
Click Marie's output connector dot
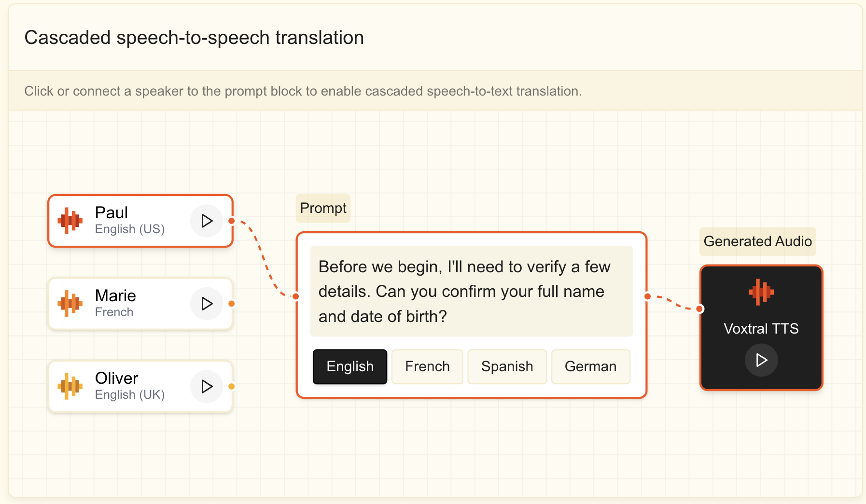point(232,304)
